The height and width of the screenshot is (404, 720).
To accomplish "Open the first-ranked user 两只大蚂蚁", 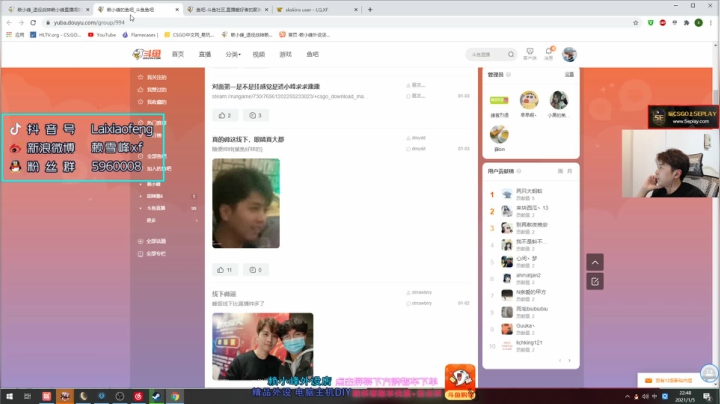I will [529, 191].
